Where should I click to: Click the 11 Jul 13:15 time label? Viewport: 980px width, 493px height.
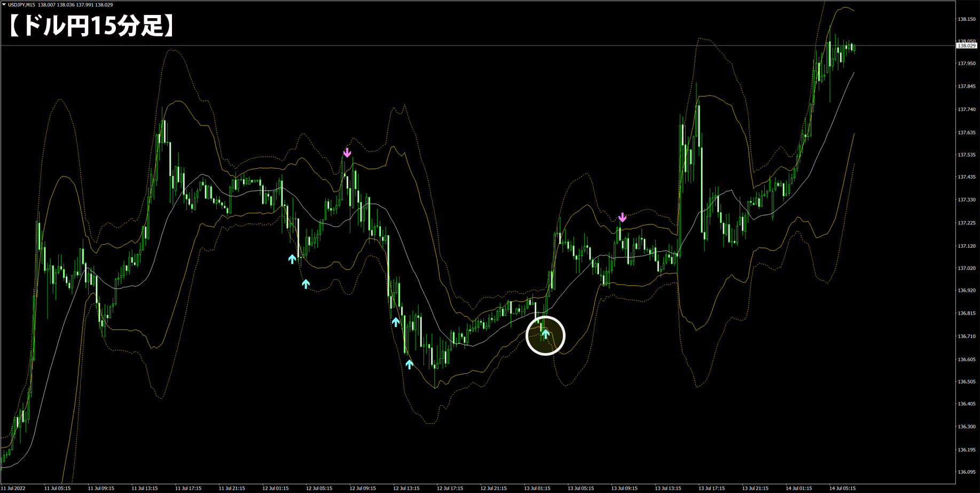tap(145, 488)
